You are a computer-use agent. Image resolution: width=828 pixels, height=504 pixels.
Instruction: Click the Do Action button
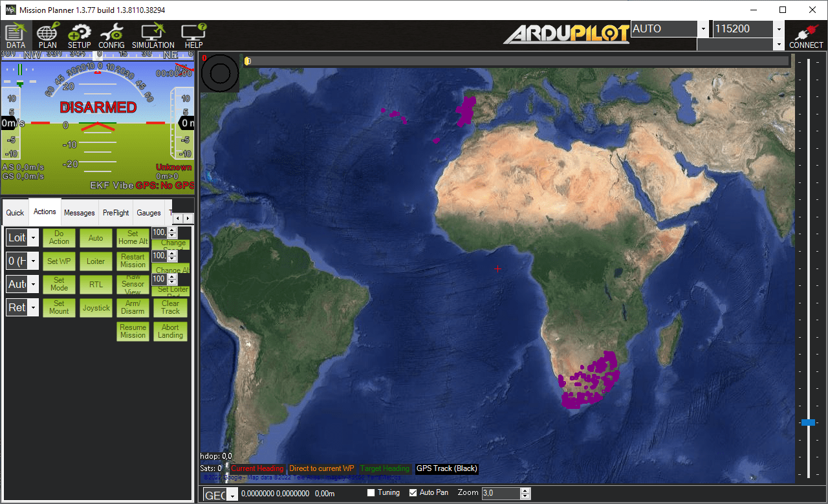coord(60,237)
